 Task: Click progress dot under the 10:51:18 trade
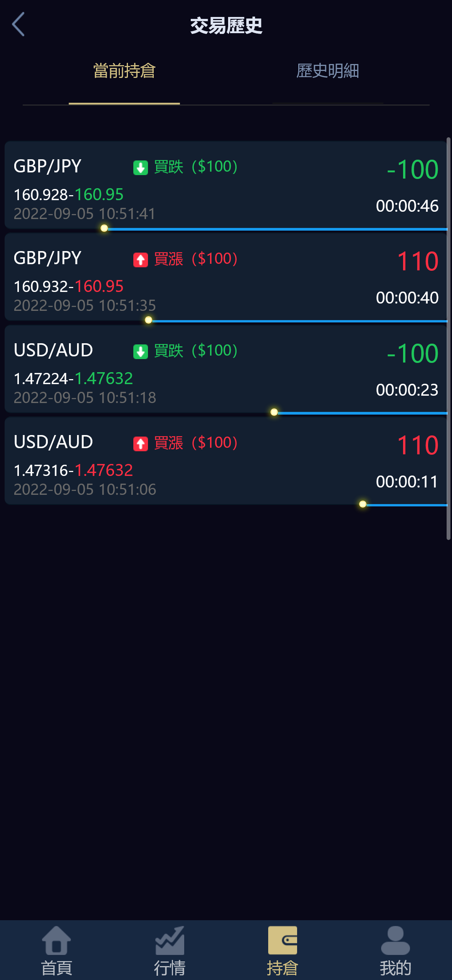pos(274,412)
